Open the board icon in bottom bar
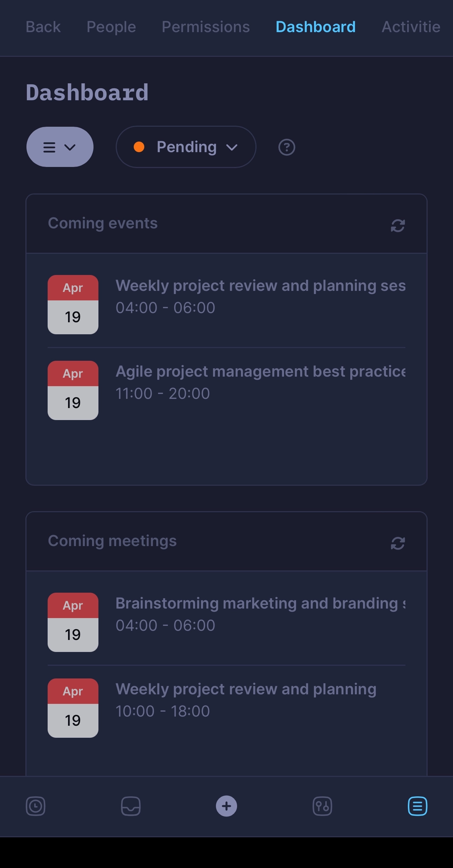This screenshot has width=453, height=868. coord(322,806)
